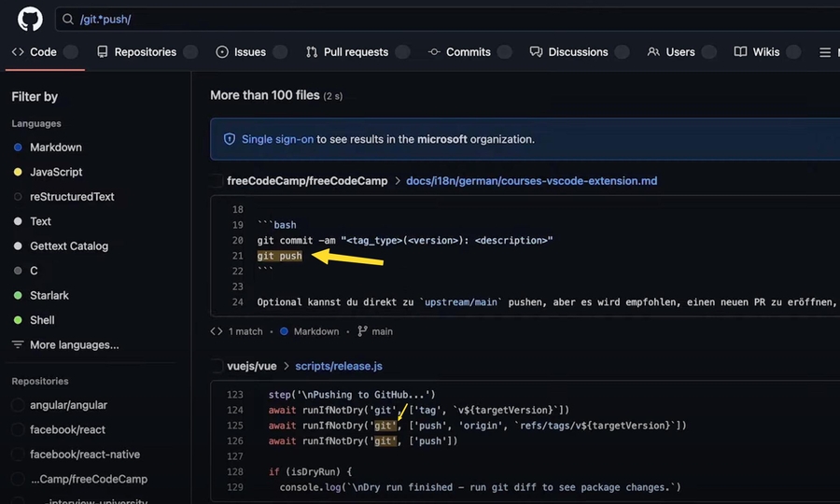This screenshot has width=840, height=504.
Task: Click the GitHub logo icon
Action: pos(29,19)
